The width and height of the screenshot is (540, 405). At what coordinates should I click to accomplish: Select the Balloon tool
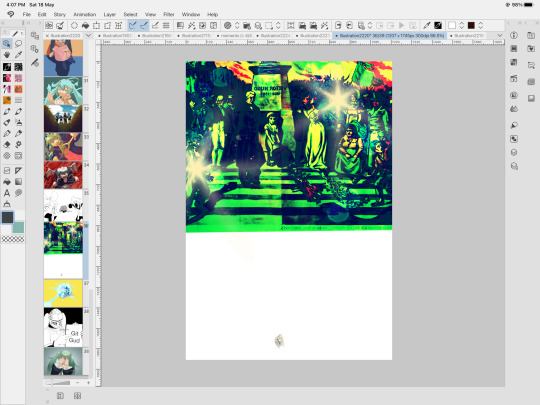tap(18, 193)
